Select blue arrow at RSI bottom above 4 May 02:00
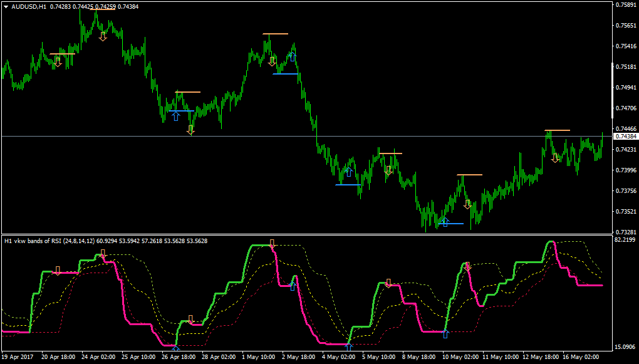The height and width of the screenshot is (364, 639). [349, 347]
